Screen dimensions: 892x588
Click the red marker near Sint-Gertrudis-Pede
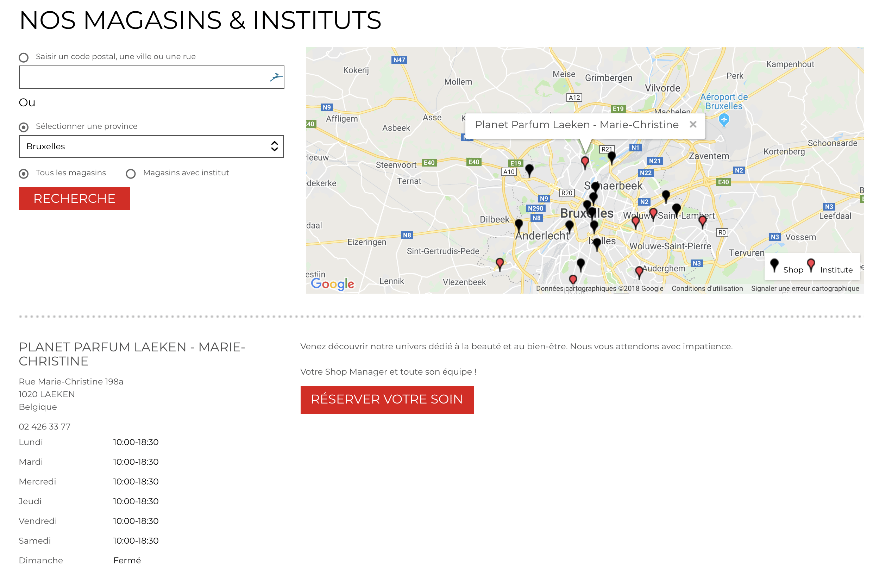[500, 264]
